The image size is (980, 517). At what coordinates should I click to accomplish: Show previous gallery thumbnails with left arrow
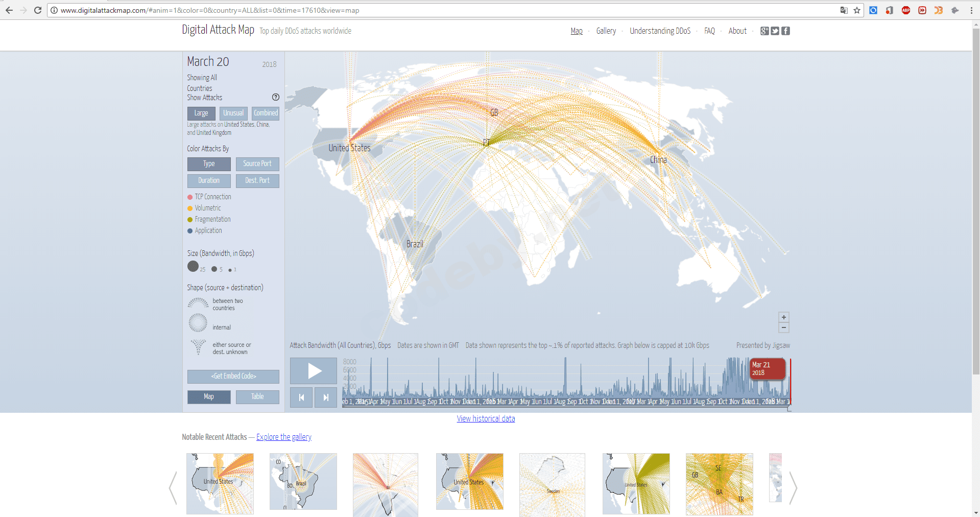173,488
